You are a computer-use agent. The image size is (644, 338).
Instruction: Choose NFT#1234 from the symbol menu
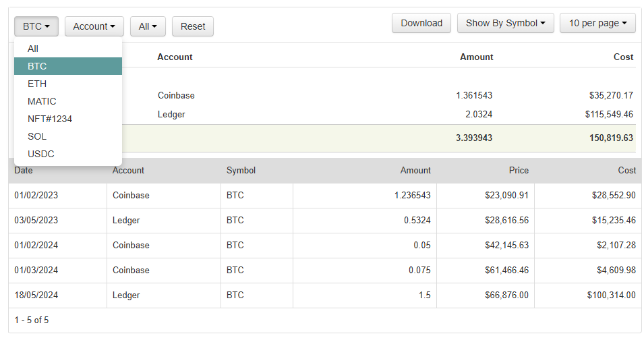(50, 119)
